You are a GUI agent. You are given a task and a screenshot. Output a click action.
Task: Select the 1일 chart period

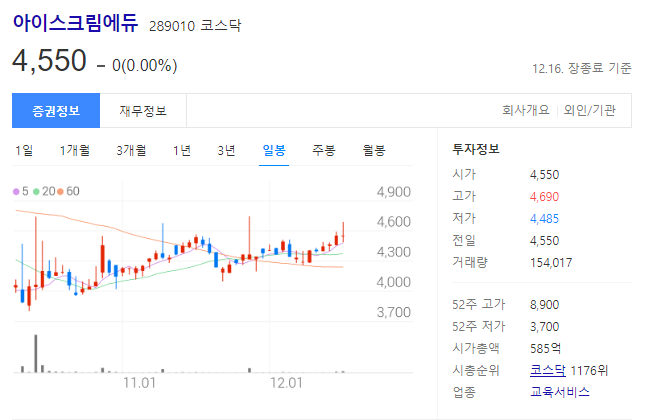tap(24, 150)
